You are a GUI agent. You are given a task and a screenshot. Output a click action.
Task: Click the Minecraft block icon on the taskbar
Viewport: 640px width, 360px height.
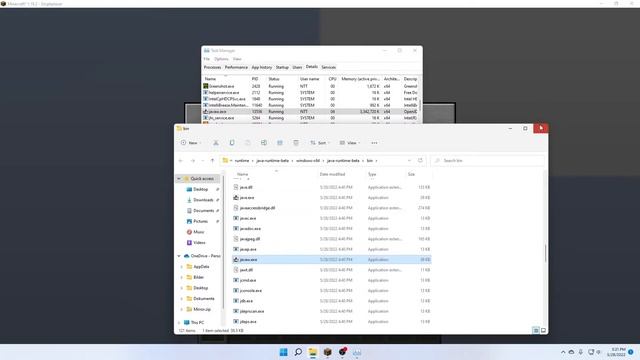tap(327, 352)
